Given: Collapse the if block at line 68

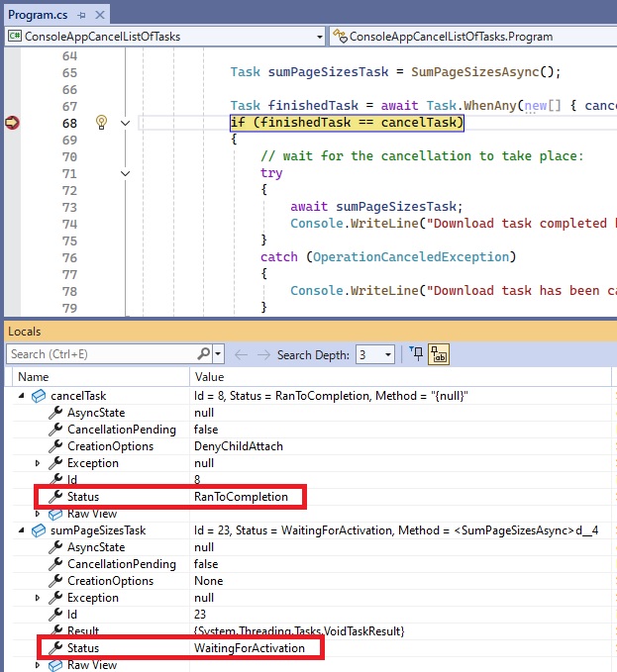Looking at the screenshot, I should click(125, 124).
